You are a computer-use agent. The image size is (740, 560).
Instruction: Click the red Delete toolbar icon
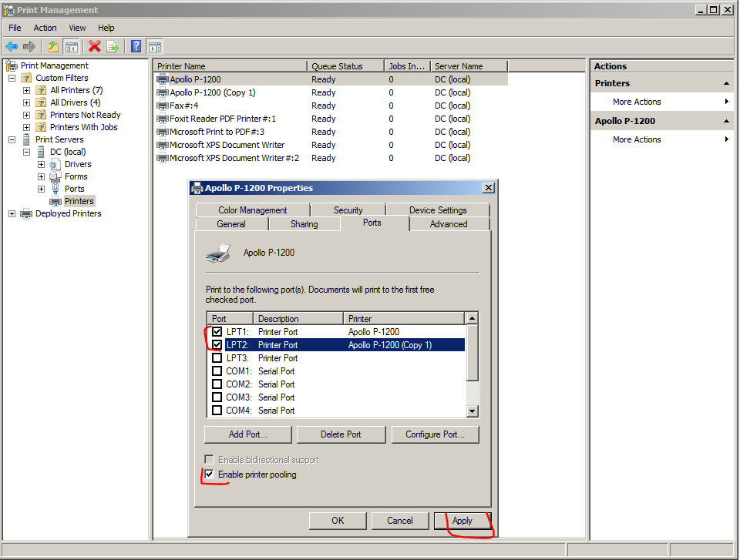point(94,46)
